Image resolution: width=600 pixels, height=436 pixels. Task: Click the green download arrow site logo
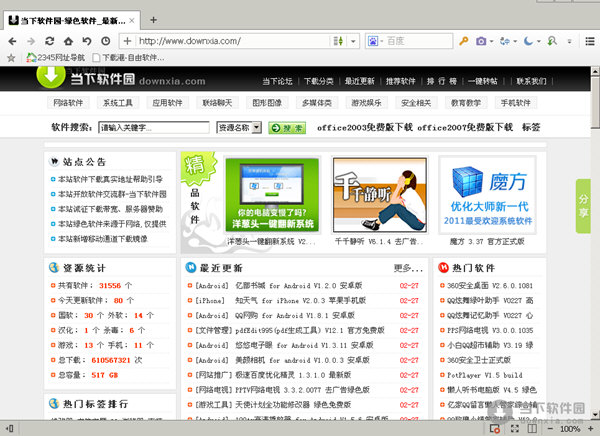pyautogui.click(x=51, y=77)
